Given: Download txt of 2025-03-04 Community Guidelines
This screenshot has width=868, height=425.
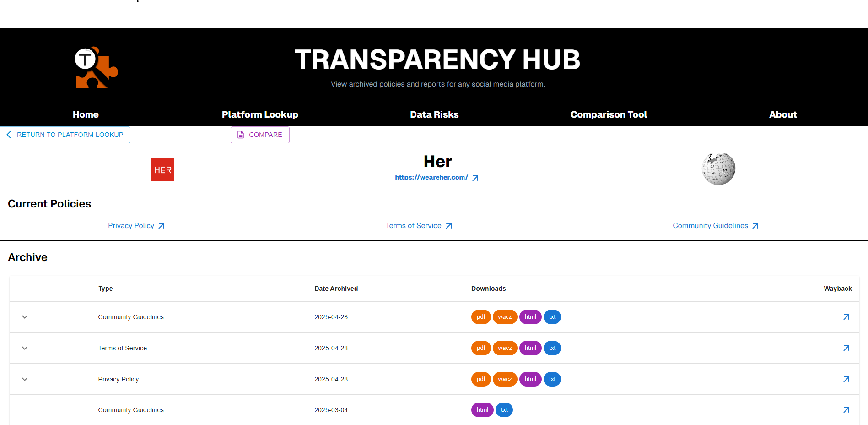Looking at the screenshot, I should [x=504, y=410].
